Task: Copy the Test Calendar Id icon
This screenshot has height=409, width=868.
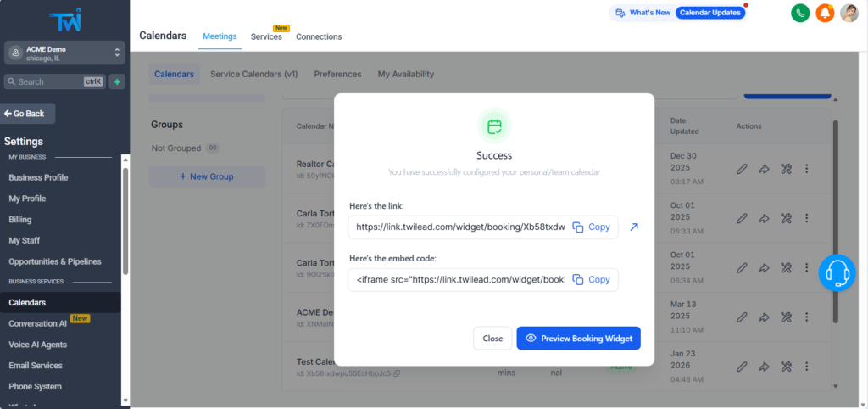Action: pos(397,373)
